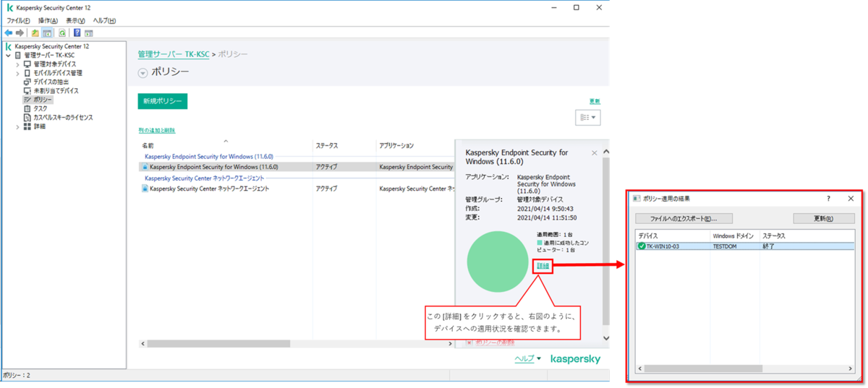Click the green refresh toolbar icon
This screenshot has width=868, height=388.
62,33
